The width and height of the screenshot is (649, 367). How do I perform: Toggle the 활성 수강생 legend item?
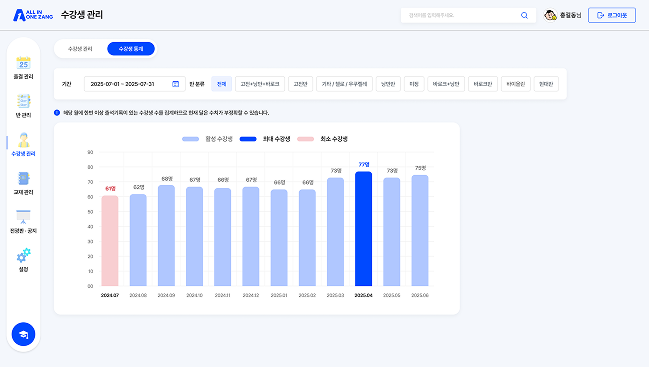pyautogui.click(x=207, y=139)
